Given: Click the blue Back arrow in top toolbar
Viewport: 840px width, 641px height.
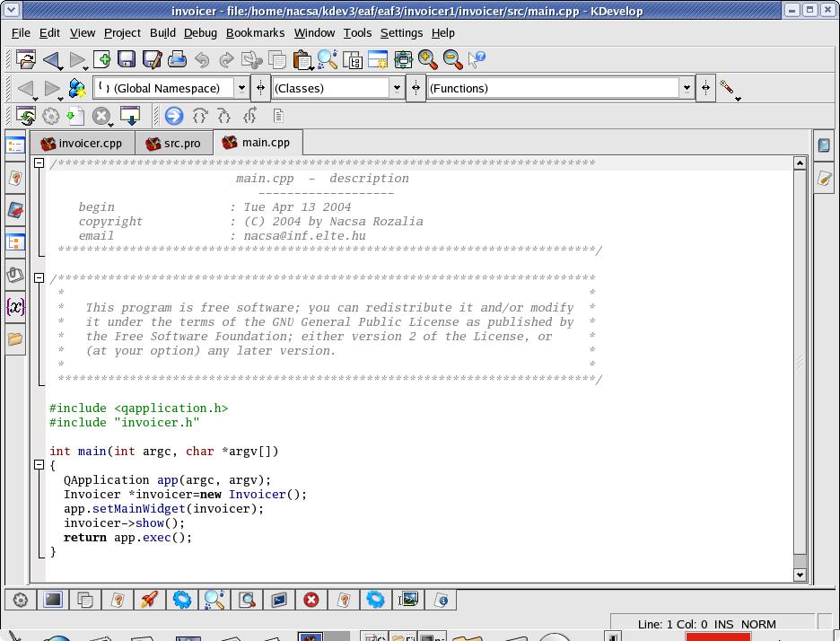Looking at the screenshot, I should click(x=52, y=59).
